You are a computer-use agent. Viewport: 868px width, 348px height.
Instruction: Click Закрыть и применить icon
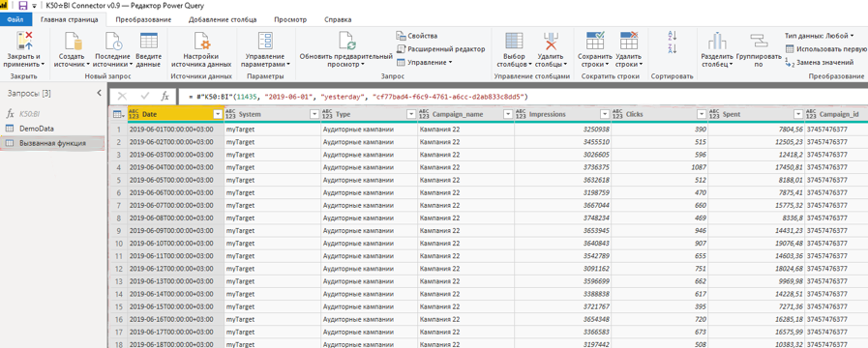[x=25, y=42]
